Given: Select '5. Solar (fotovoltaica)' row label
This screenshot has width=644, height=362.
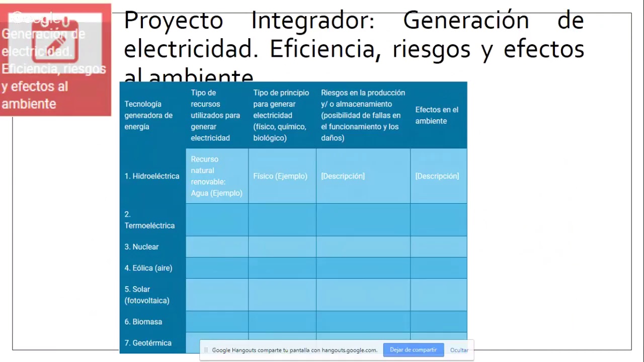Looking at the screenshot, I should tap(147, 295).
